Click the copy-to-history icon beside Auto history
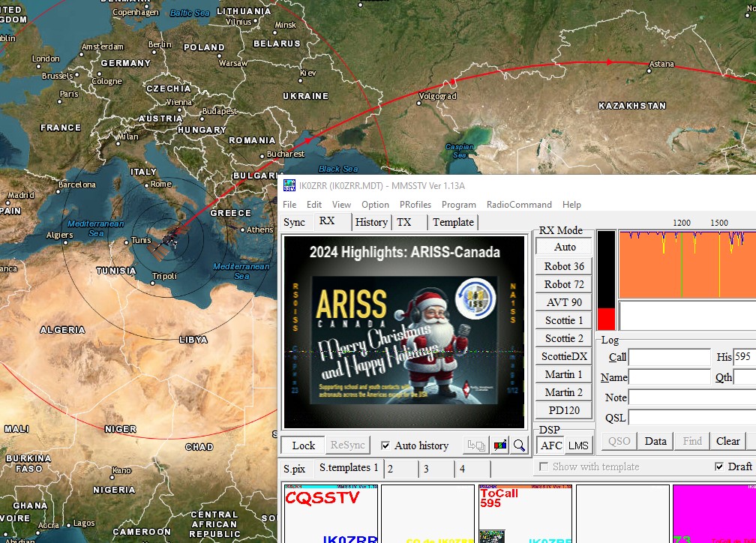 [476, 445]
